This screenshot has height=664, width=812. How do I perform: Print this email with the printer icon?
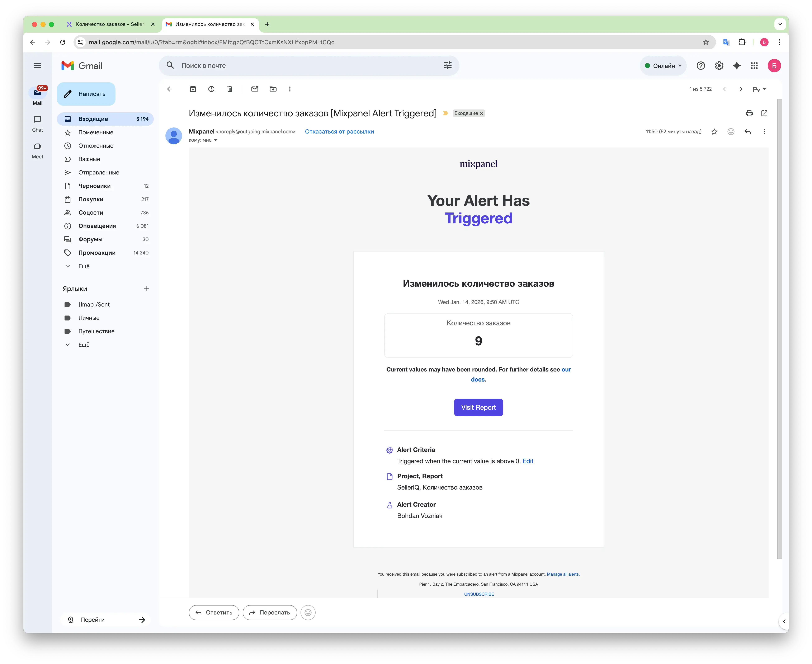coord(749,113)
